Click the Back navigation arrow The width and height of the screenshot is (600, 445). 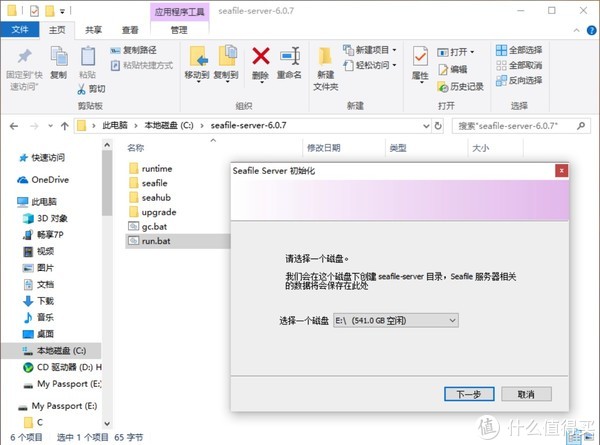click(14, 126)
